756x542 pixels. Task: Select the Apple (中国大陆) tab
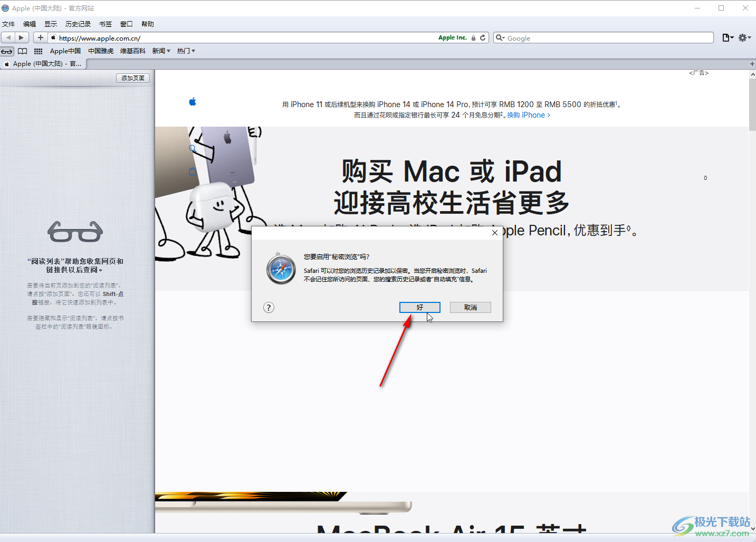(x=43, y=64)
